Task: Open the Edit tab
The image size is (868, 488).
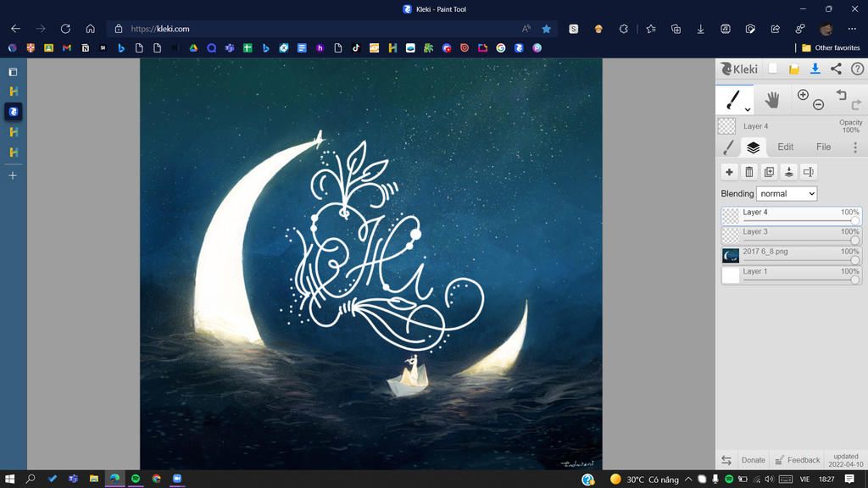Action: [785, 147]
